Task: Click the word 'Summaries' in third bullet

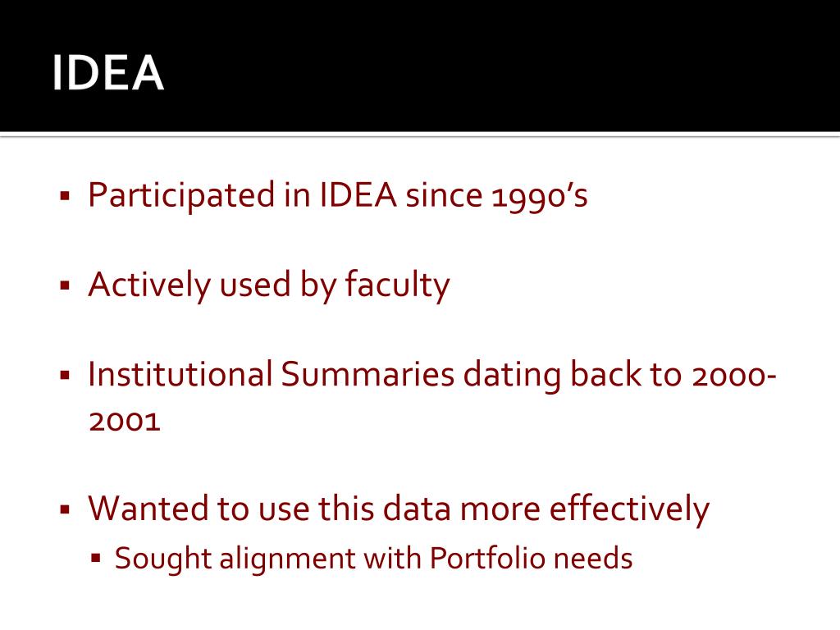Action: (367, 374)
